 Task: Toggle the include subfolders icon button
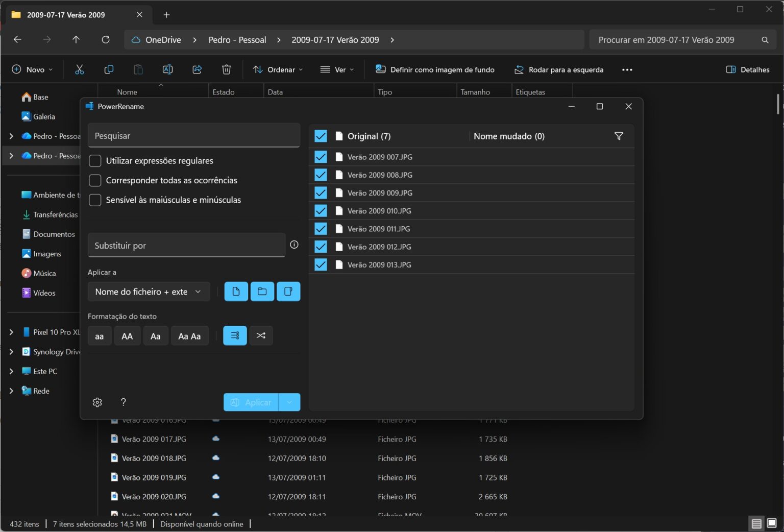[288, 292]
